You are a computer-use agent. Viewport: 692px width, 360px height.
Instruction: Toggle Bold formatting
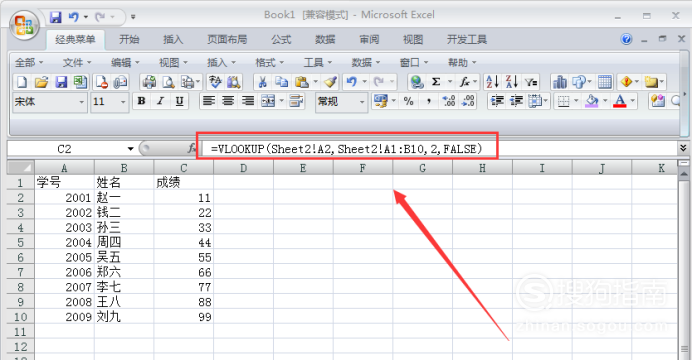coord(141,101)
